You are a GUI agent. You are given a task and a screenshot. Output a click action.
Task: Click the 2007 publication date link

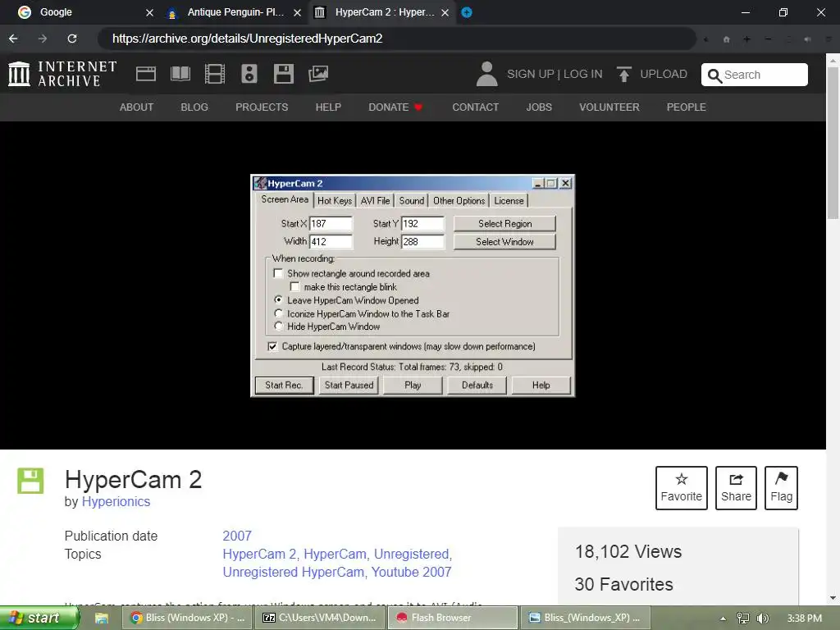[237, 536]
